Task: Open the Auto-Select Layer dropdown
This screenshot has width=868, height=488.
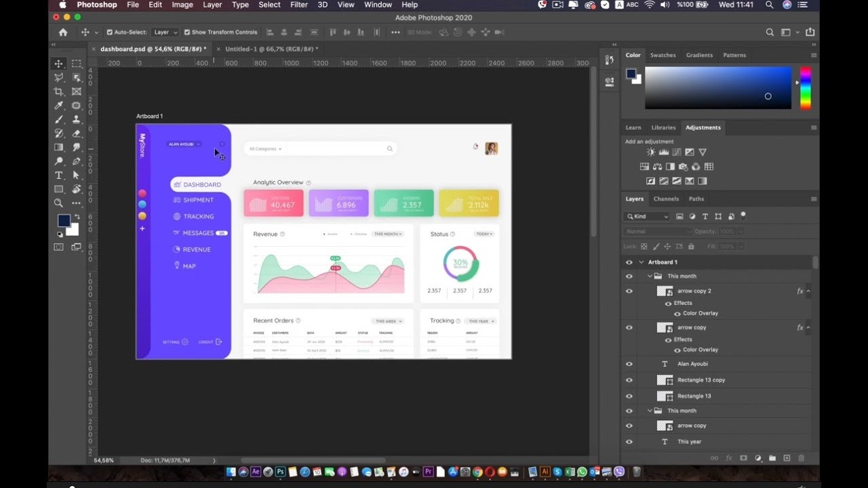Action: coord(165,32)
